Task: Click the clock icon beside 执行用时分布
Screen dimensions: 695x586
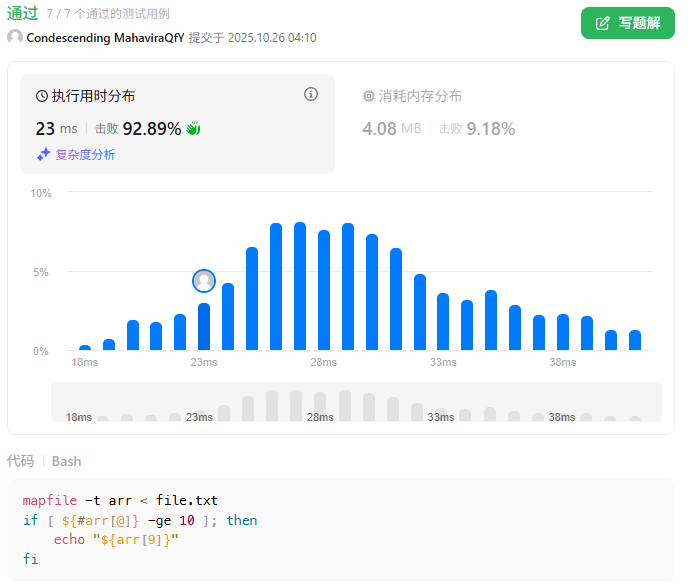Action: tap(42, 97)
